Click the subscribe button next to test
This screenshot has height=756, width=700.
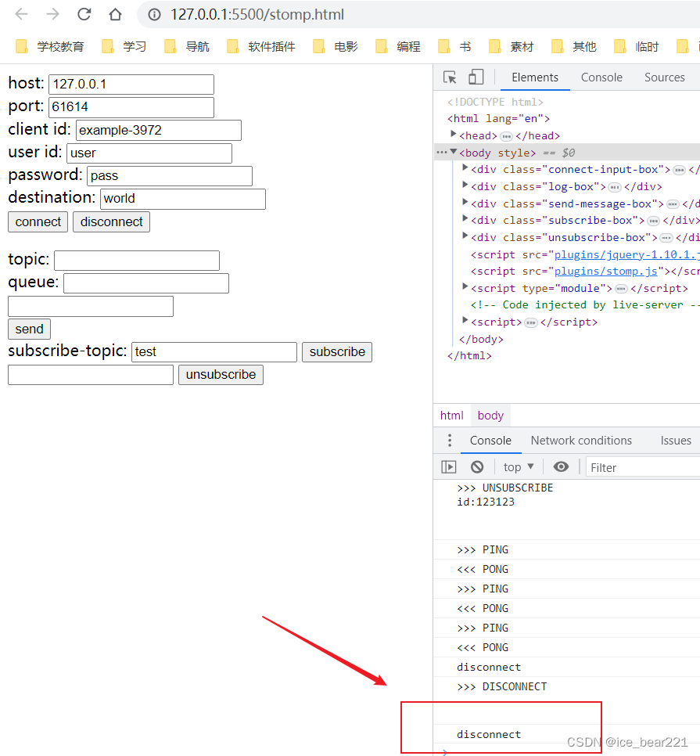coord(336,352)
